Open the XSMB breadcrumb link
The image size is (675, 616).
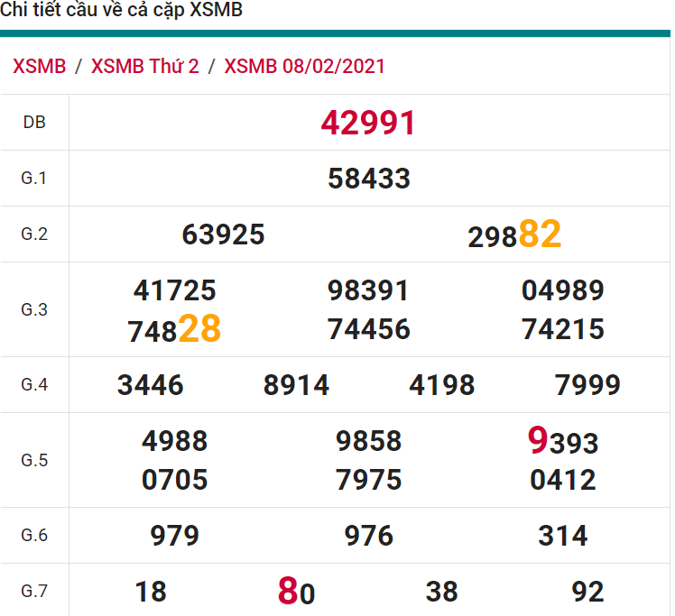click(40, 67)
